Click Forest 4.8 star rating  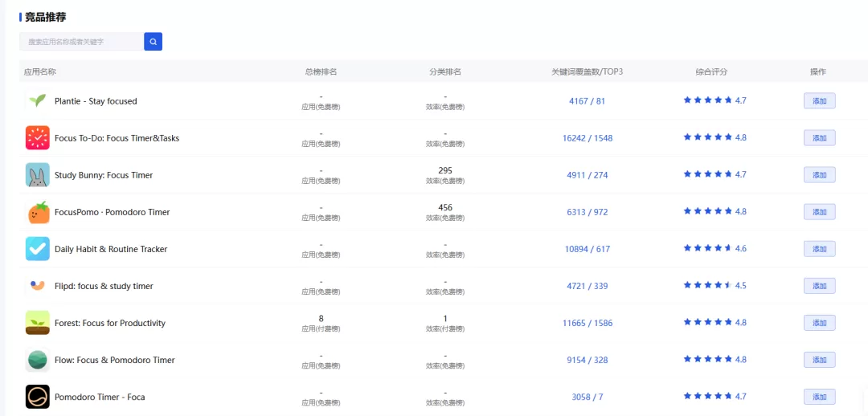point(715,322)
